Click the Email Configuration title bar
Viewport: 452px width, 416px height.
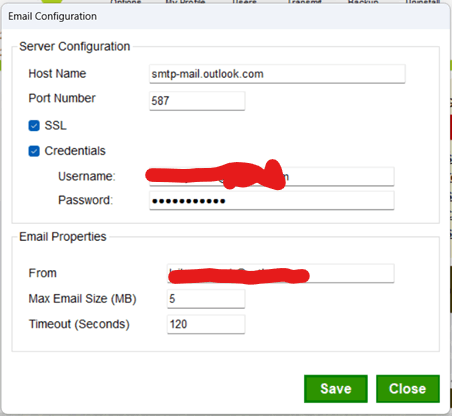226,16
